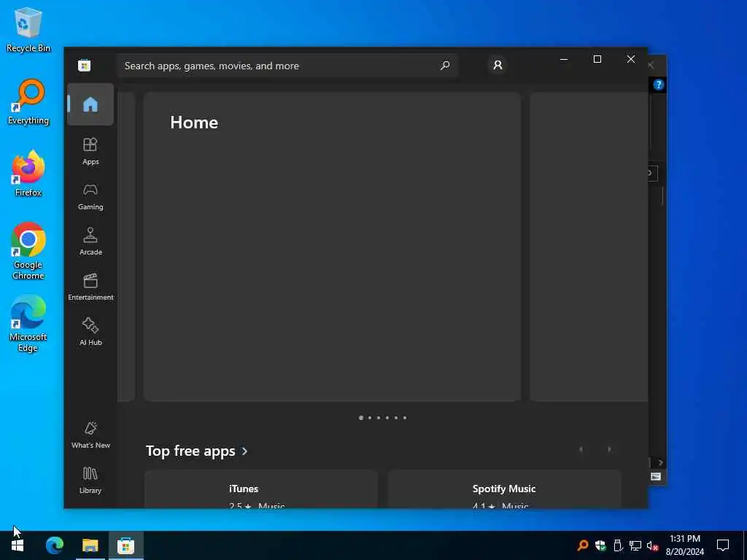Select the first carousel page dot

click(361, 418)
